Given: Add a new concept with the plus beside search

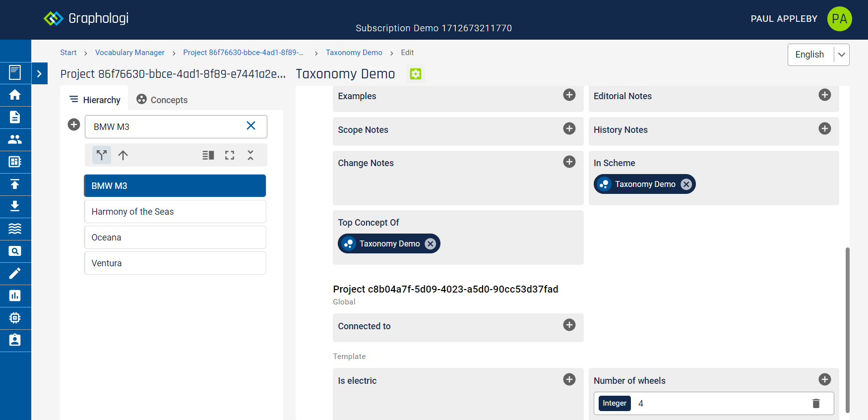Looking at the screenshot, I should [x=74, y=124].
